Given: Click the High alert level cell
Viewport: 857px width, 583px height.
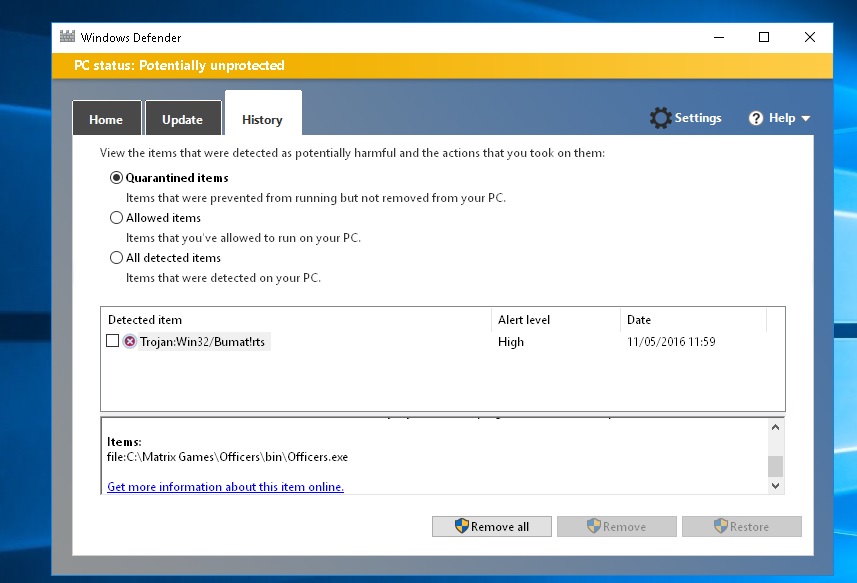Looking at the screenshot, I should point(510,342).
